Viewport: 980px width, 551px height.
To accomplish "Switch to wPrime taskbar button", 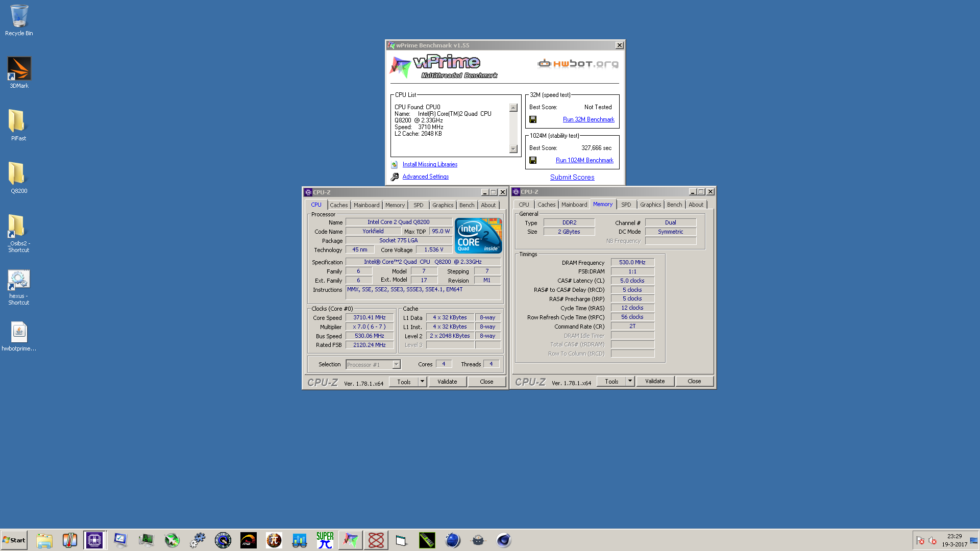I will pyautogui.click(x=350, y=540).
